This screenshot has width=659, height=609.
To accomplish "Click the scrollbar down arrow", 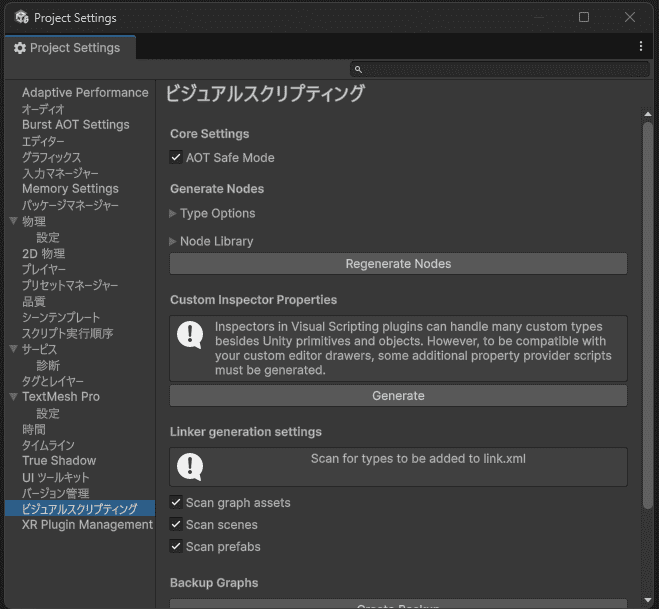I will [648, 600].
